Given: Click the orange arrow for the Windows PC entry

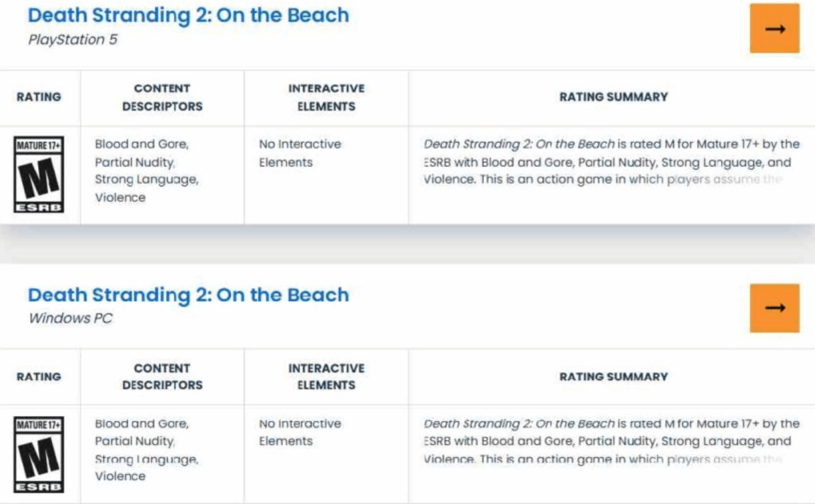Looking at the screenshot, I should coord(774,308).
